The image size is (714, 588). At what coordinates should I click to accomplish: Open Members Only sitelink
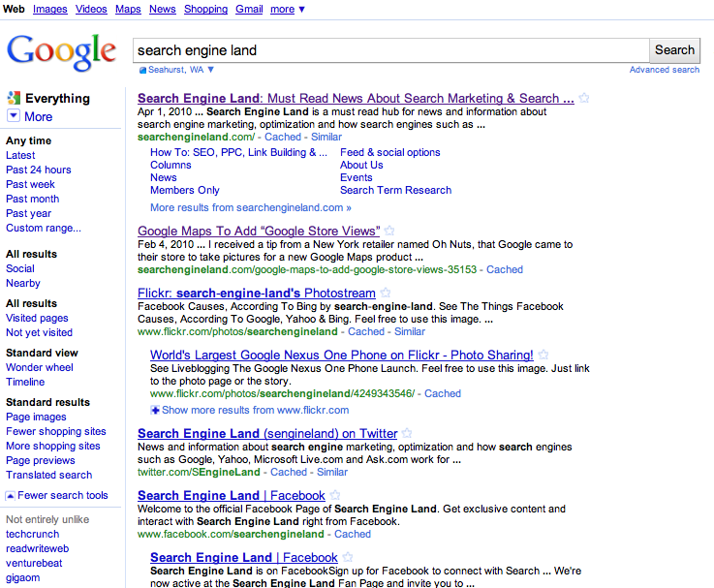pos(185,190)
